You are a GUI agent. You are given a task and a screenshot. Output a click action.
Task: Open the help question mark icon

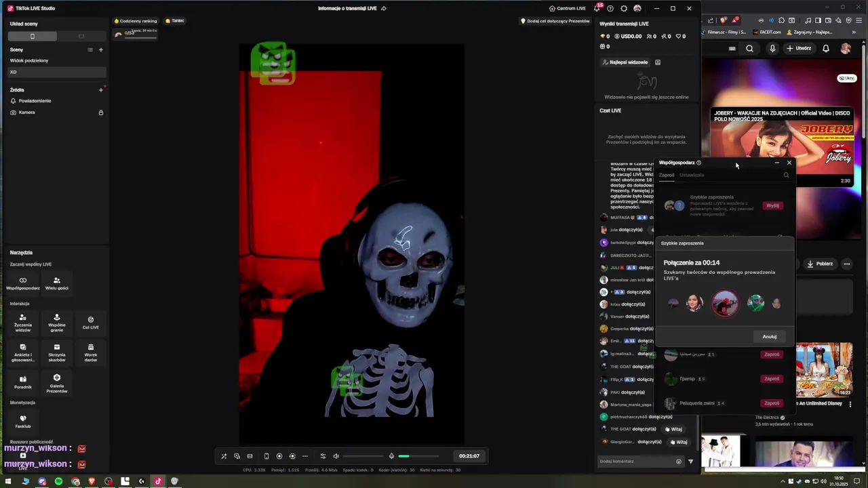click(x=610, y=8)
